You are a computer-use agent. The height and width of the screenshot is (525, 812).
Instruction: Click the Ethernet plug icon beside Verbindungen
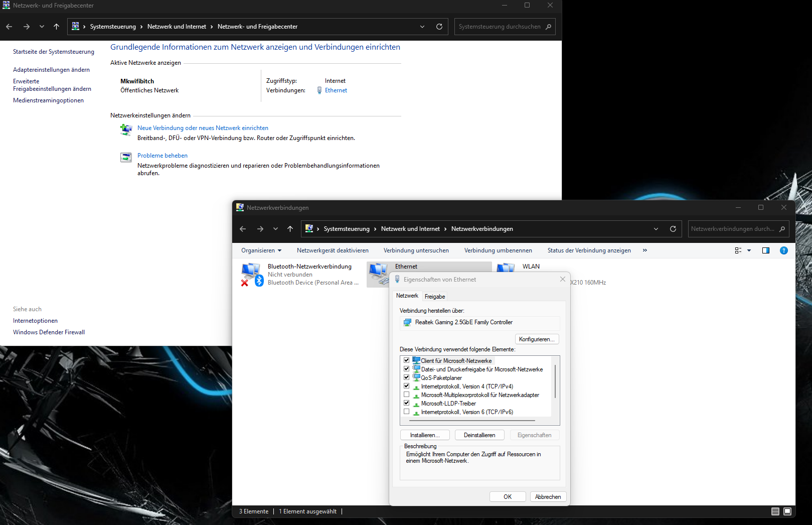click(x=319, y=90)
